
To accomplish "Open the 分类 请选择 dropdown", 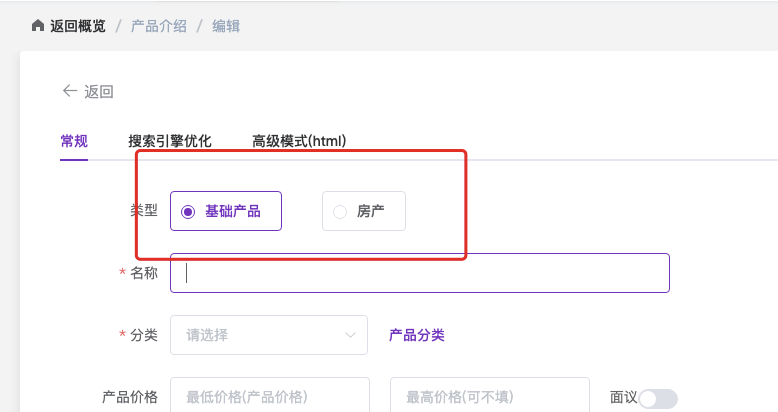I will [269, 335].
